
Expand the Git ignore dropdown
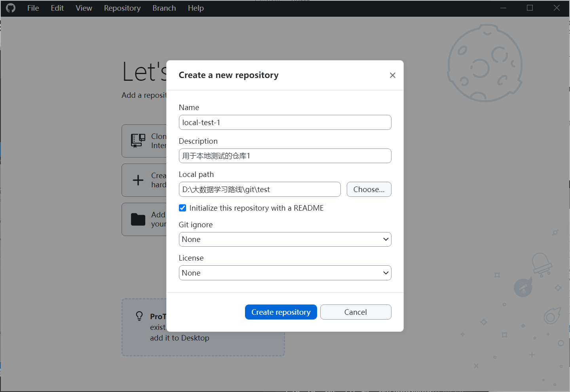click(285, 239)
